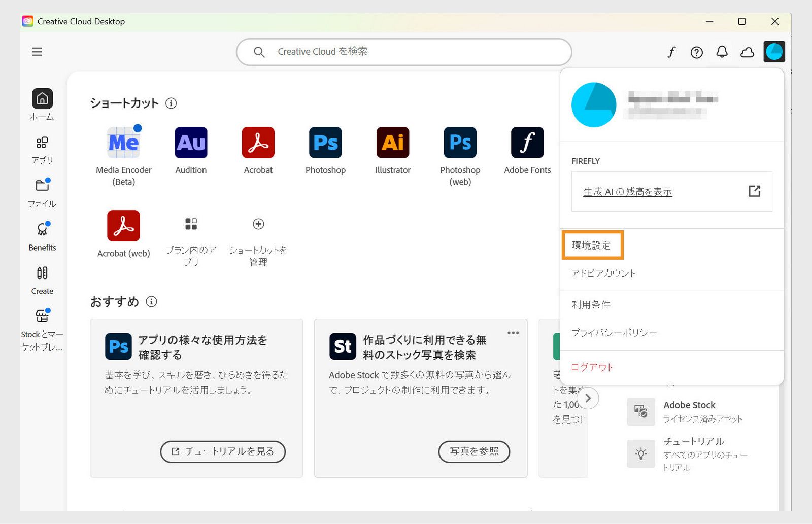
Task: Open the Photoshop shortcut icon
Action: [325, 144]
